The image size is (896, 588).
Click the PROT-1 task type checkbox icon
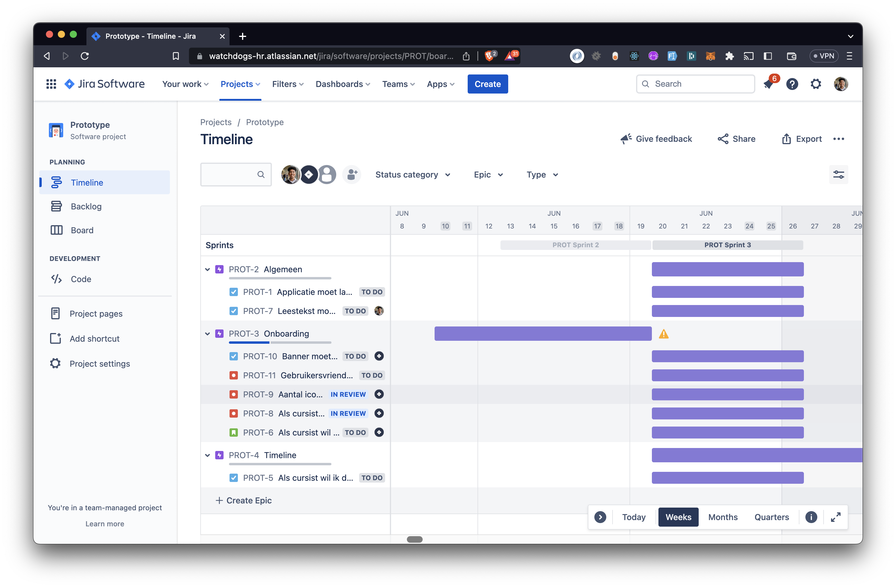pyautogui.click(x=233, y=292)
